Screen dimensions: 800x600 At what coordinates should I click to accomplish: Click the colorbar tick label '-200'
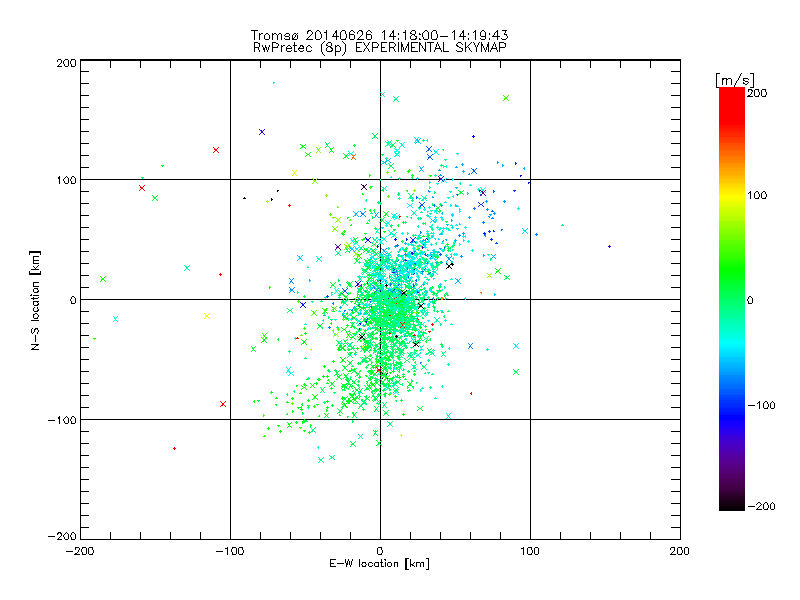(761, 506)
